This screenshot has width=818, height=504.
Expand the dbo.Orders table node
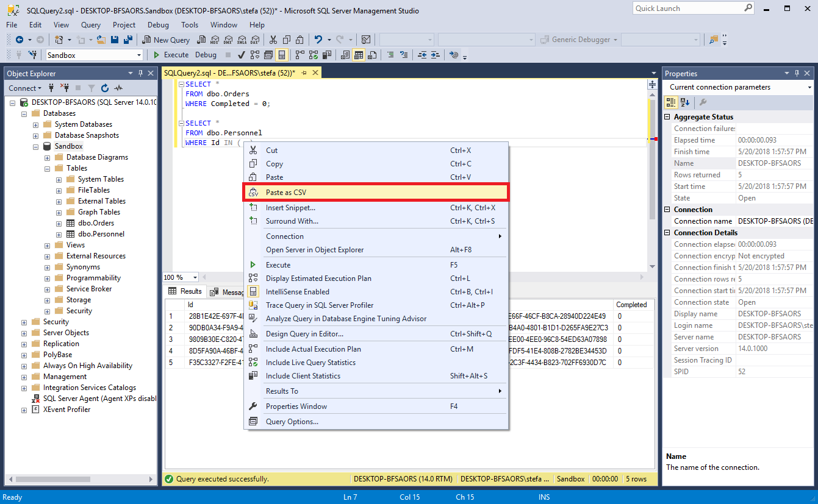59,223
